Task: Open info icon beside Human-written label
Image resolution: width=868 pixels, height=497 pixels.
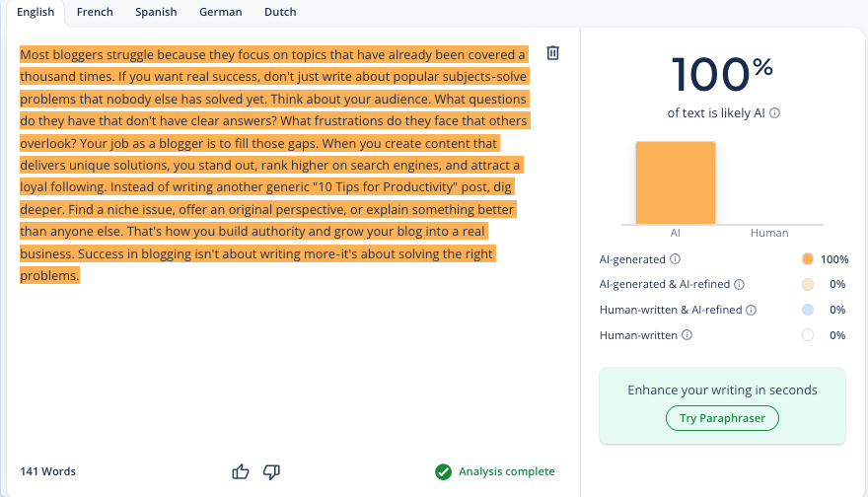Action: click(687, 335)
